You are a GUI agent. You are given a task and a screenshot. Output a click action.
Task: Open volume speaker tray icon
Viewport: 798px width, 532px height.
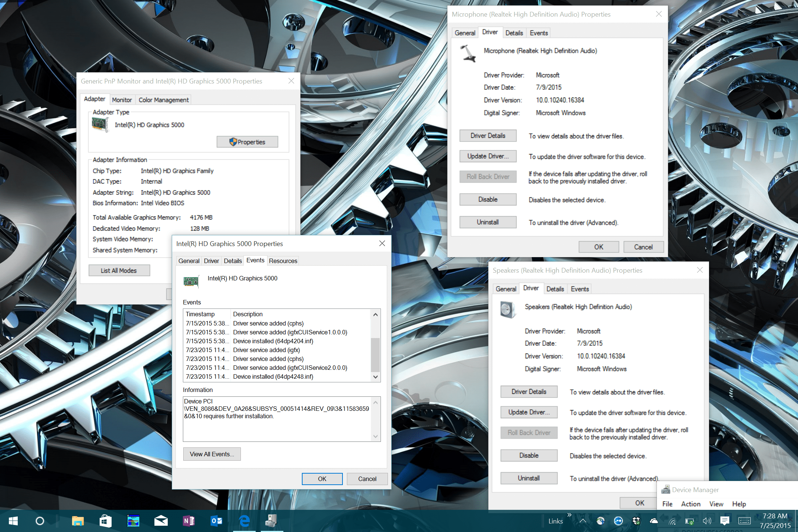707,521
